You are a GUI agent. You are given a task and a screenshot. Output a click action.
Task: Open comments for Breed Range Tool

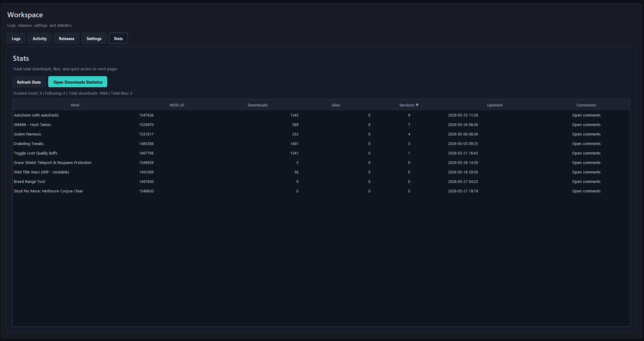pos(586,182)
